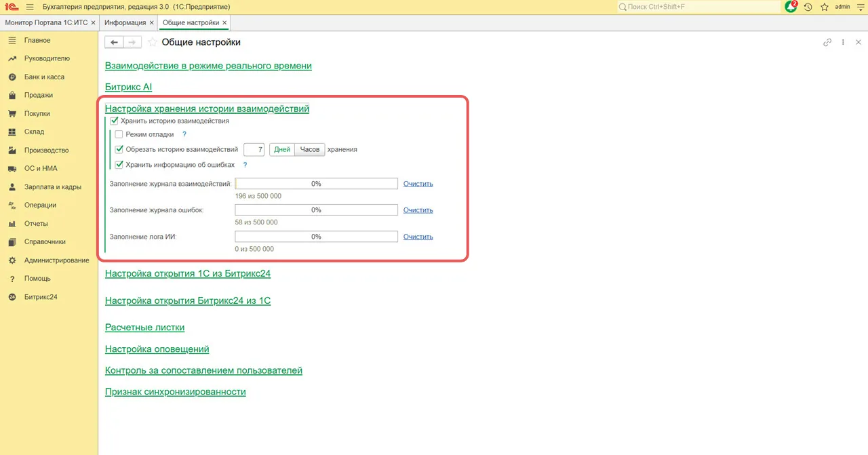Close the form with the X icon

(x=859, y=42)
